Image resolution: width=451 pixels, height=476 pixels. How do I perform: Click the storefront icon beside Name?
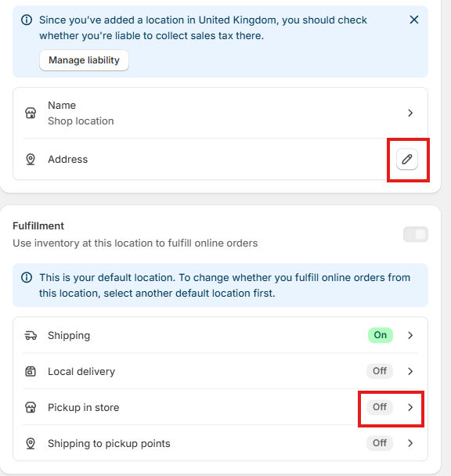(31, 113)
